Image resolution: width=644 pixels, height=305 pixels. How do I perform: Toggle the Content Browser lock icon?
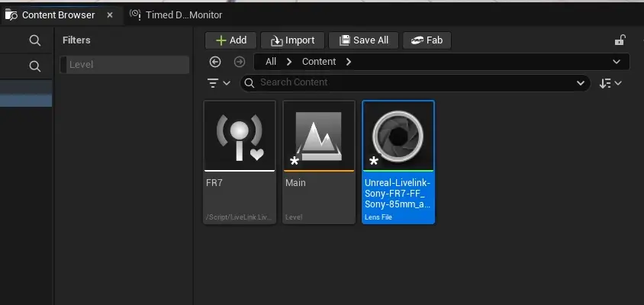click(620, 40)
